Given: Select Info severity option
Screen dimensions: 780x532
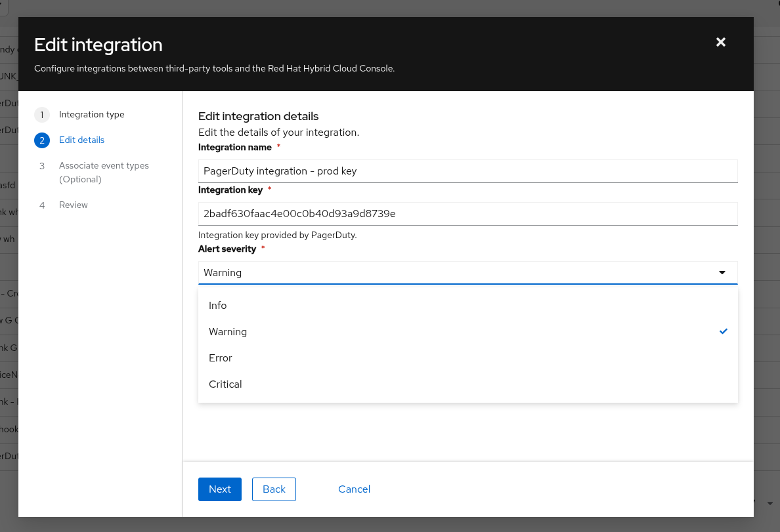Looking at the screenshot, I should point(218,306).
